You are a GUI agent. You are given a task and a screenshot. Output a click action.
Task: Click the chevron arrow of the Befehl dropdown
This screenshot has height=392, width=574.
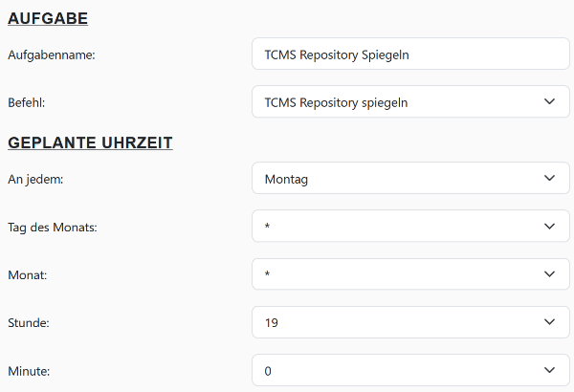(549, 101)
